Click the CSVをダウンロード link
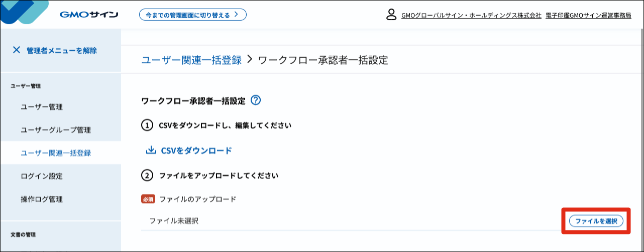This screenshot has width=644, height=252. click(x=196, y=150)
